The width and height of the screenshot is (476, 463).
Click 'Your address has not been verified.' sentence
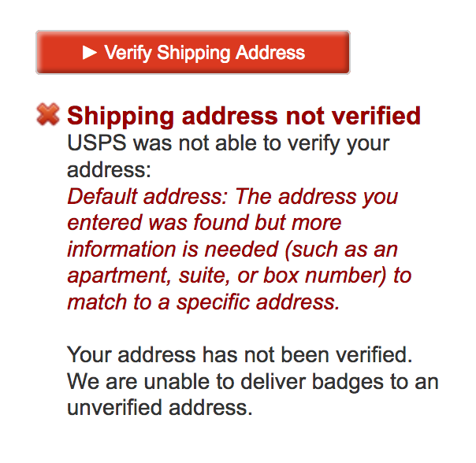240,354
